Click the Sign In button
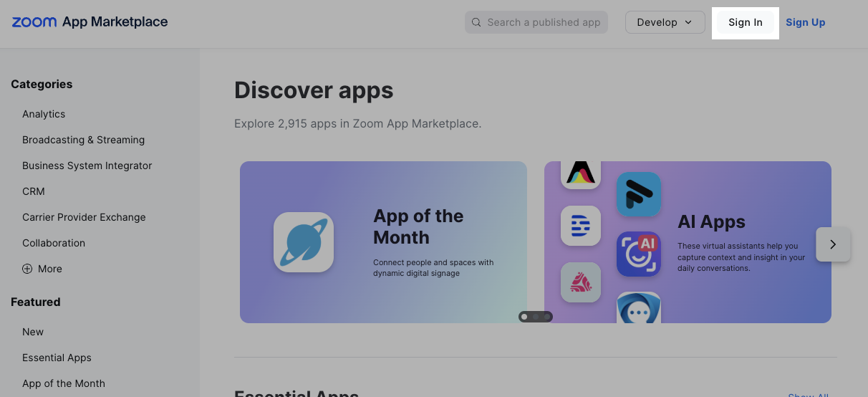The width and height of the screenshot is (868, 397). coord(746,22)
